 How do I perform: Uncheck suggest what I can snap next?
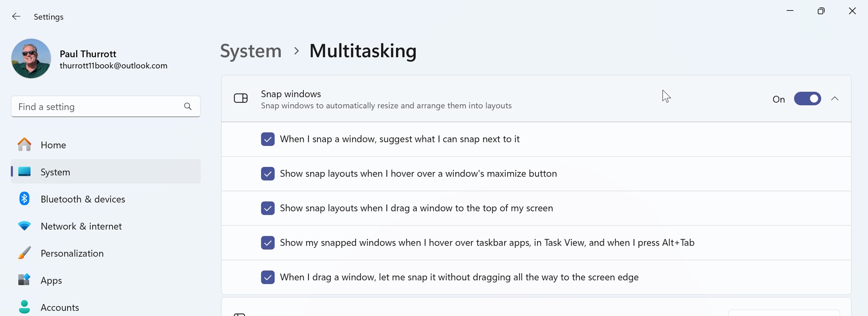tap(268, 139)
